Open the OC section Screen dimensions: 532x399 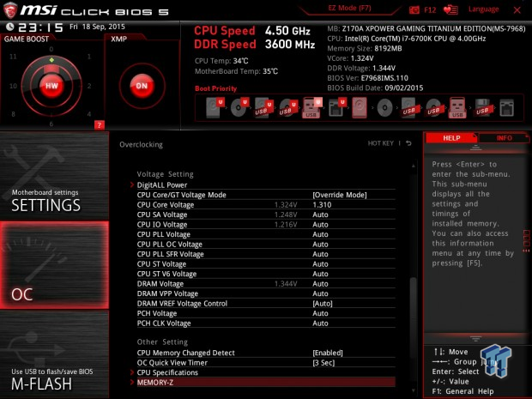(54, 265)
